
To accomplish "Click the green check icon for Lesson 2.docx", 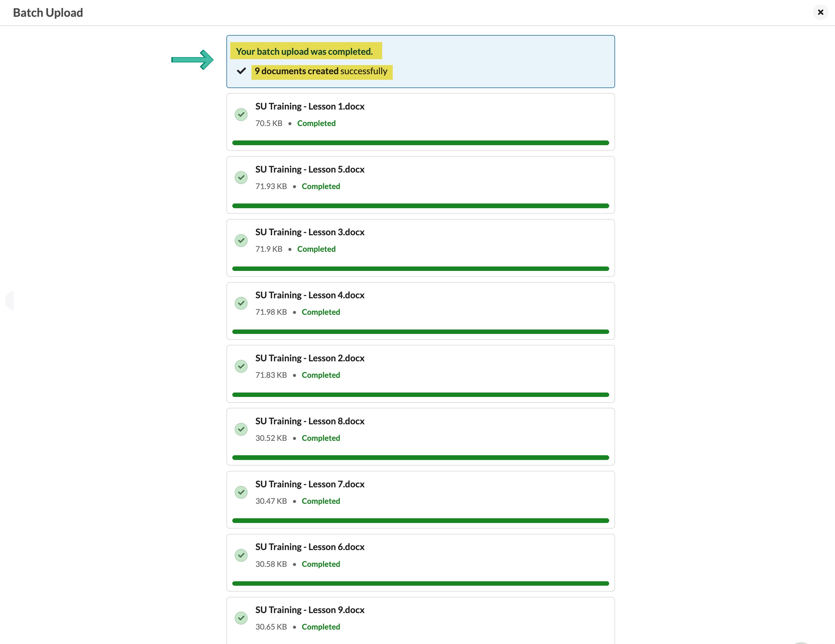I will 241,366.
